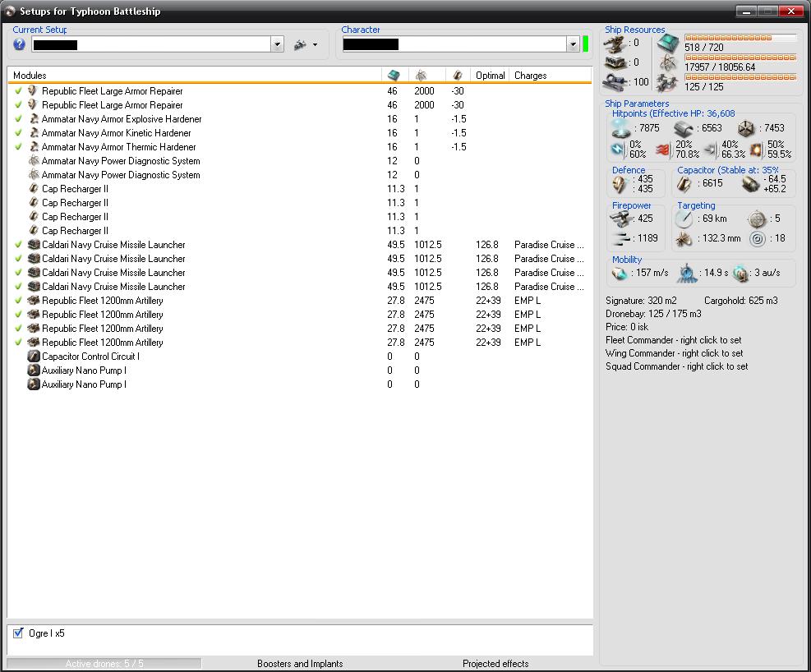Click the align time icon showing 14.9 s
811x672 pixels.
tap(688, 273)
